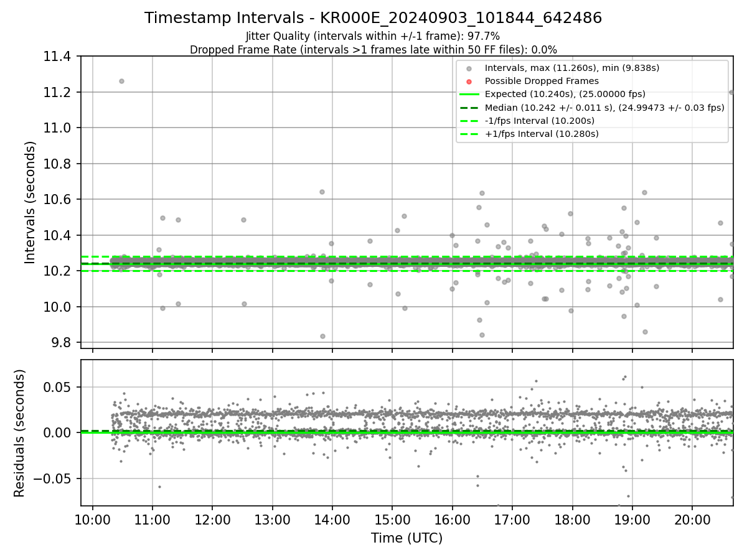The width and height of the screenshot is (747, 560).
Task: Click the '14:00' x-axis tick label
Action: coord(332,519)
